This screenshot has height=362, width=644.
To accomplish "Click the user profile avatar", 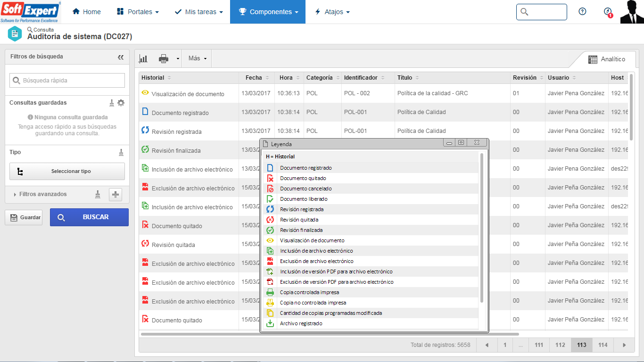I will tap(631, 12).
